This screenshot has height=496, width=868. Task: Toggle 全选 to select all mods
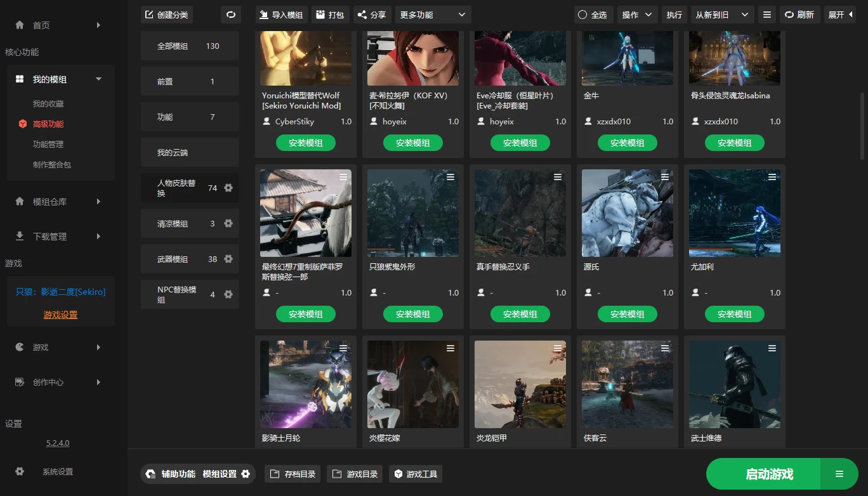[x=593, y=14]
